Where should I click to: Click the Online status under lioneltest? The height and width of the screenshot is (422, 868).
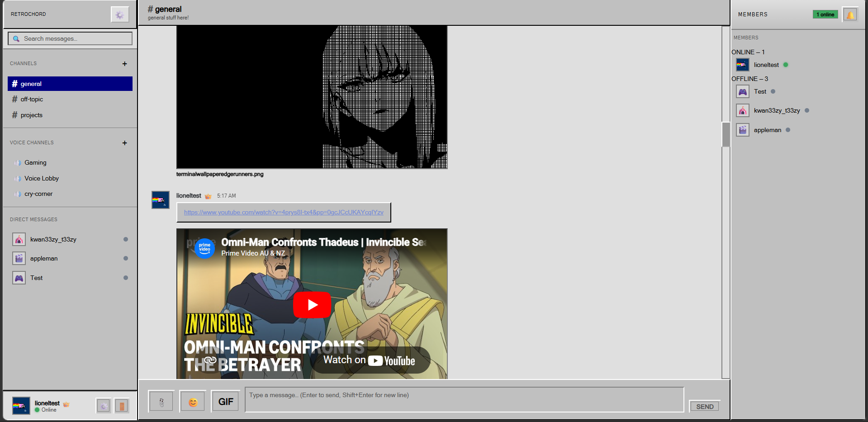pos(46,410)
